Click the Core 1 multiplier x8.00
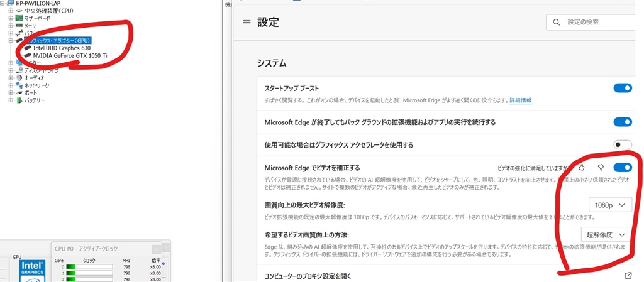The width and height of the screenshot is (644, 282). point(156,273)
